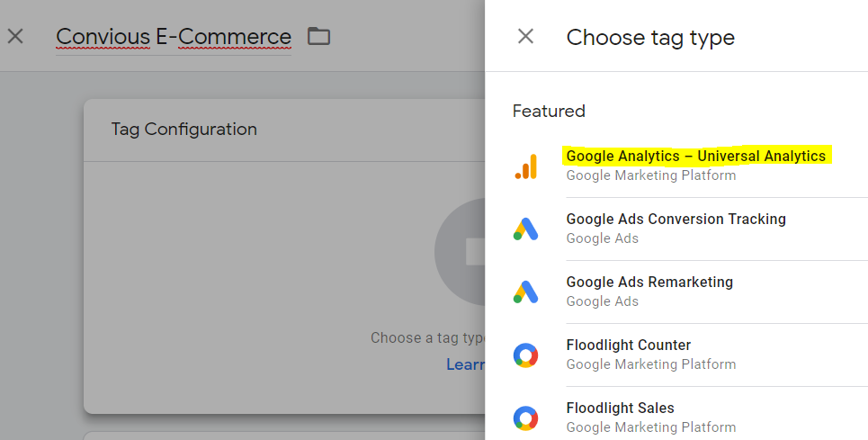The width and height of the screenshot is (868, 440).
Task: Click the Google Analytics bar chart icon
Action: click(526, 166)
